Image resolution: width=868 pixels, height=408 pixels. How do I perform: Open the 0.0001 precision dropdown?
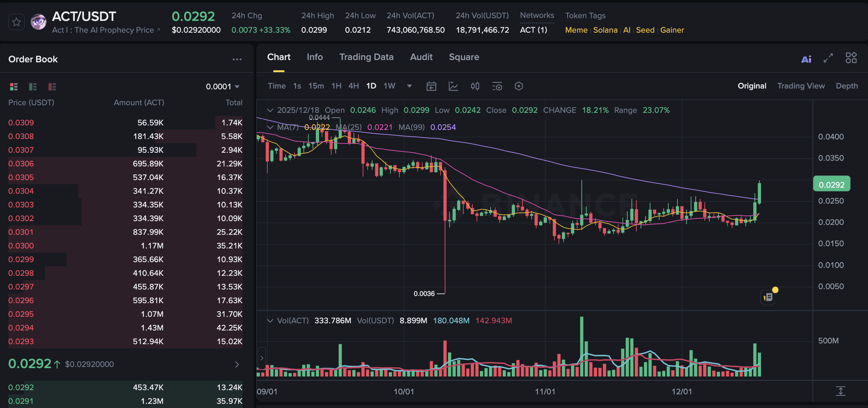pyautogui.click(x=222, y=86)
